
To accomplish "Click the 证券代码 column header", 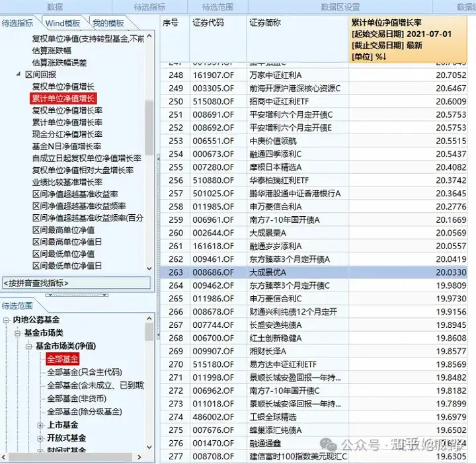I will 218,39.
